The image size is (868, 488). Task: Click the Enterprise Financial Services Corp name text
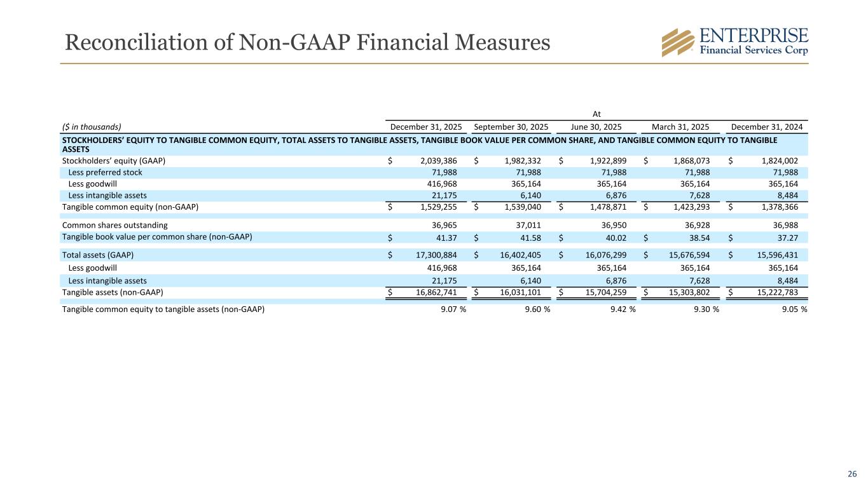[x=754, y=42]
